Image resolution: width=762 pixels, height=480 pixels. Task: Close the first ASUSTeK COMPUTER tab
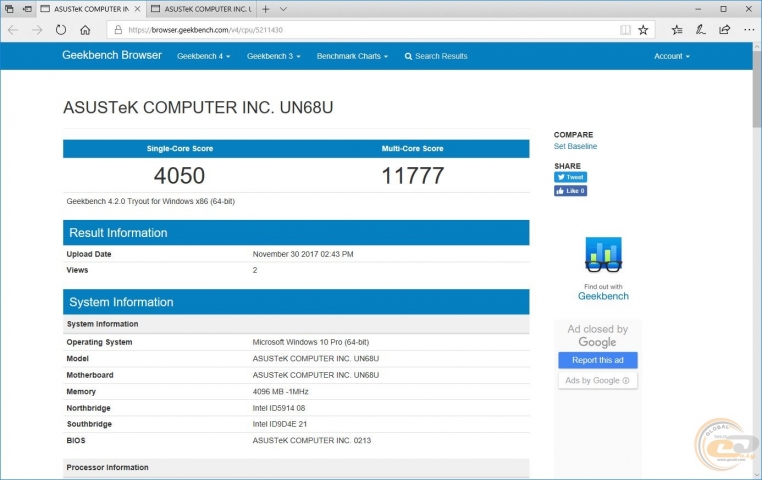coord(138,9)
